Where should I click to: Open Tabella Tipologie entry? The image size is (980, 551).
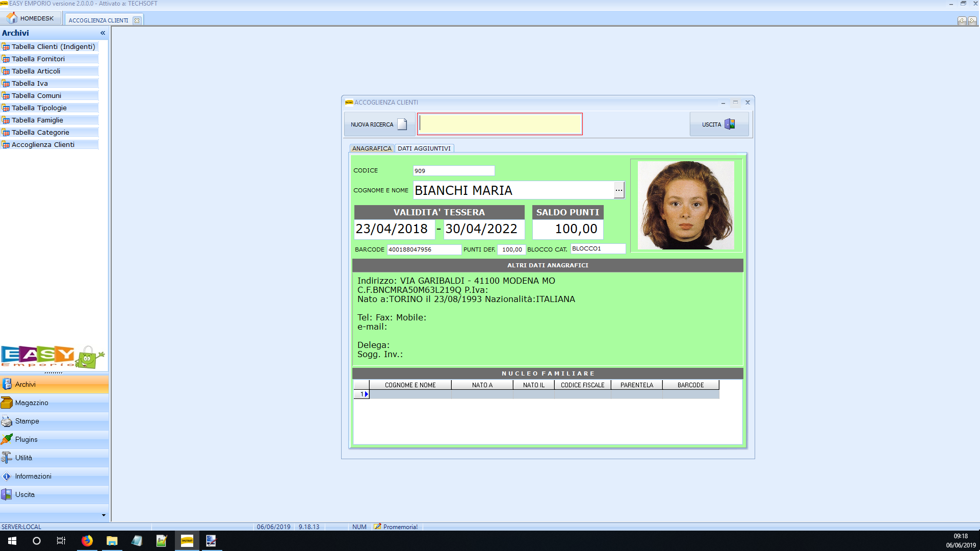49,108
